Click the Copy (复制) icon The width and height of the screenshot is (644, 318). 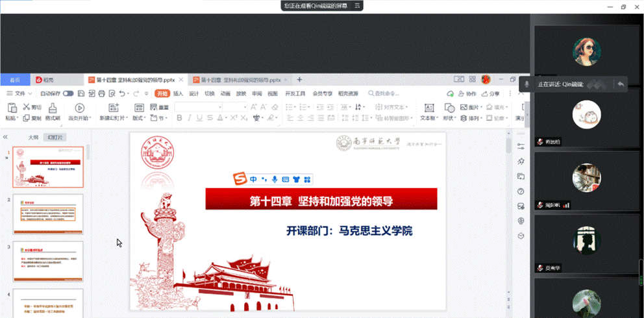[26, 118]
